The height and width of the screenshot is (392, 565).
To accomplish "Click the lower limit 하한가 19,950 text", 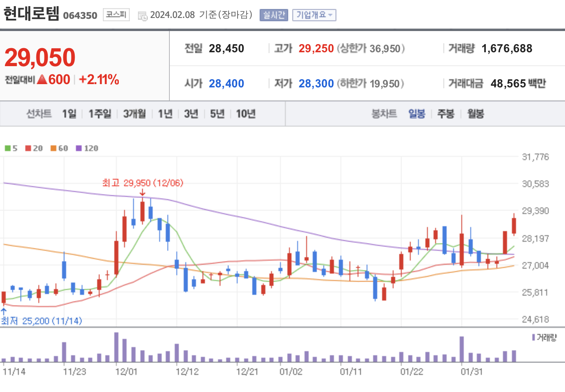I will (370, 84).
